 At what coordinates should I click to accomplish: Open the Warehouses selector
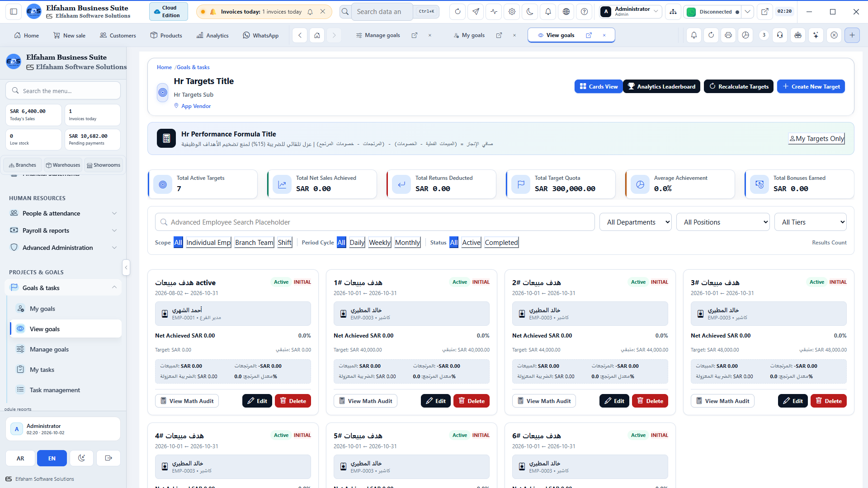click(63, 165)
